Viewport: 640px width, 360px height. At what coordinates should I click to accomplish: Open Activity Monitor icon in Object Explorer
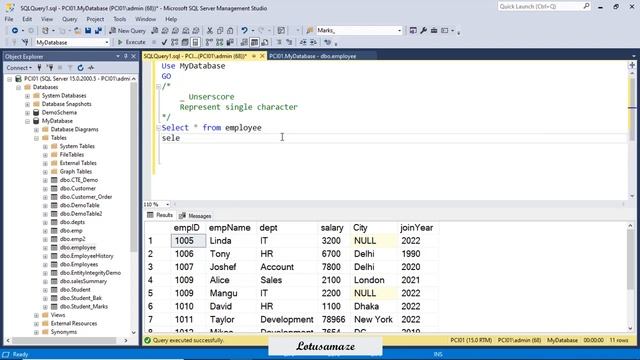click(91, 68)
